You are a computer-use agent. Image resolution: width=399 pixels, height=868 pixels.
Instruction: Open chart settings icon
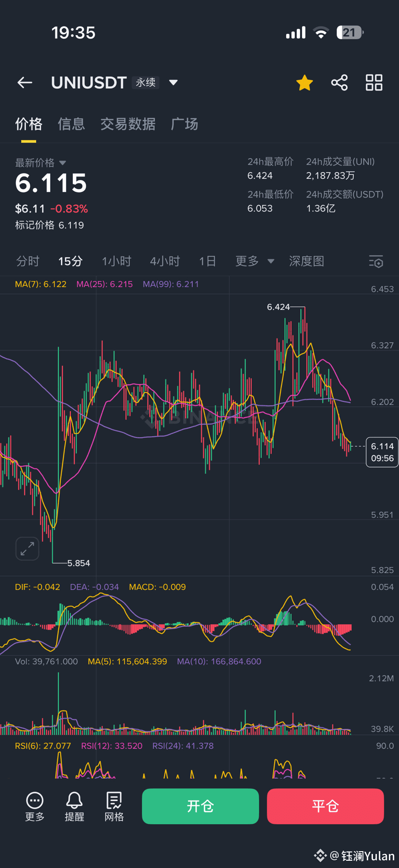(x=376, y=262)
